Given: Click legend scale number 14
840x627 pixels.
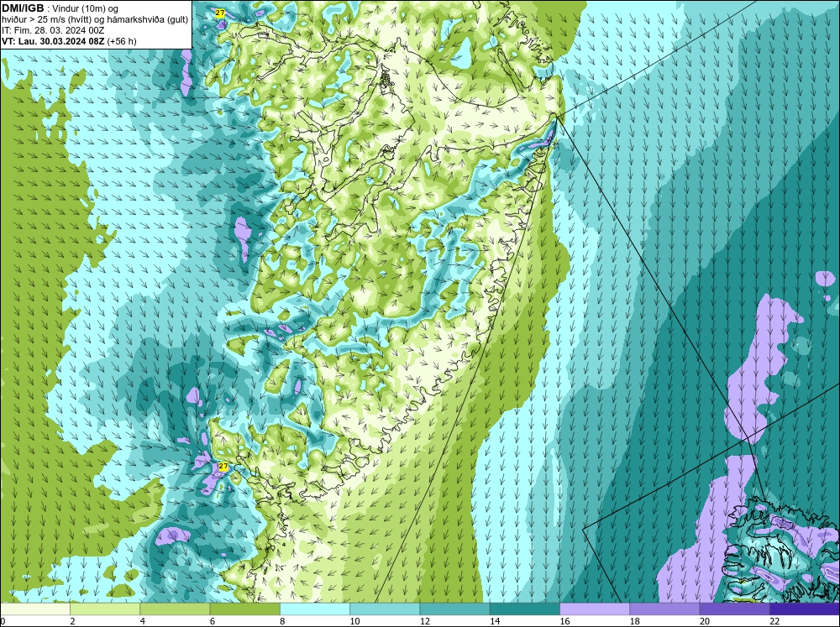Looking at the screenshot, I should point(495,621).
